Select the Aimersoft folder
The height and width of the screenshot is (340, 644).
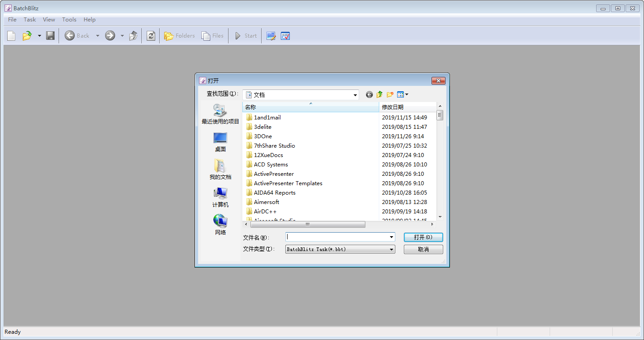coord(267,202)
